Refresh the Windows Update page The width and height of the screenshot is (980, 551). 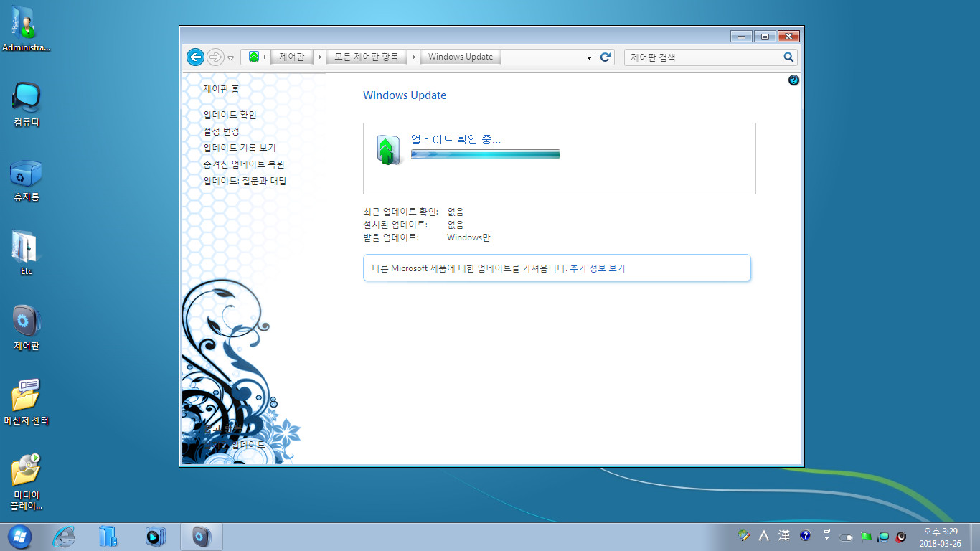(x=606, y=57)
